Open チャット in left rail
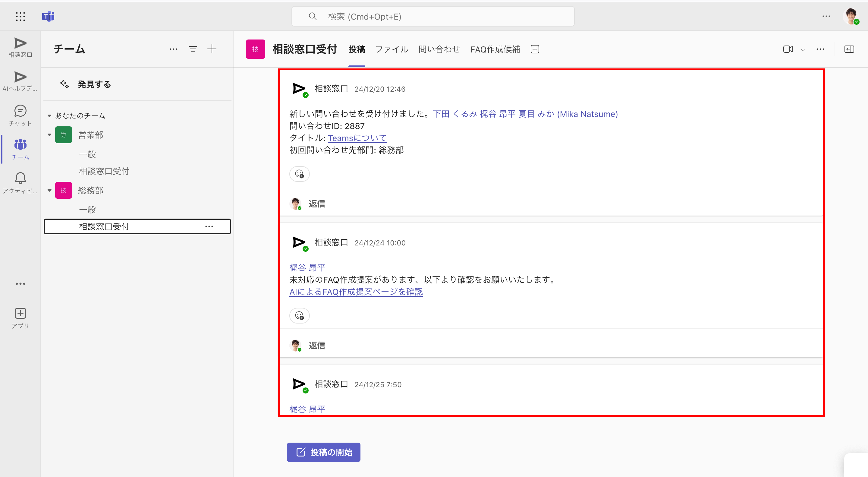Image resolution: width=868 pixels, height=477 pixels. [20, 115]
